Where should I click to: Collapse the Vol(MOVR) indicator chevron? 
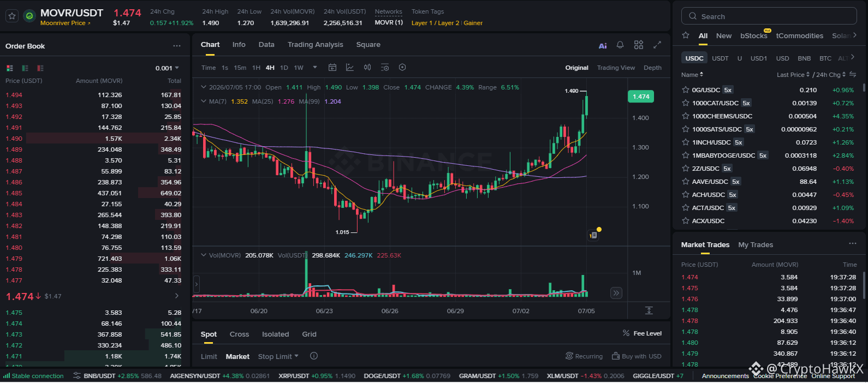(x=204, y=255)
